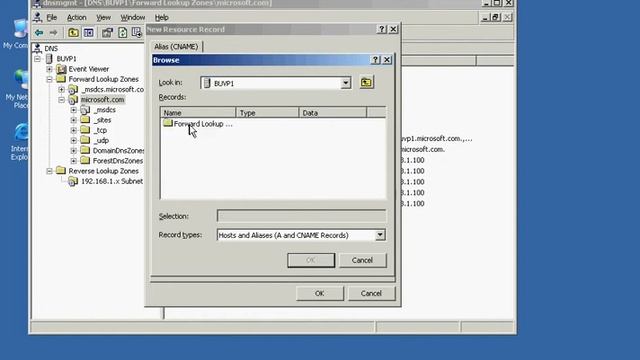Click the New Resource Record help button
Screen dimensions: 640x360
click(x=382, y=29)
